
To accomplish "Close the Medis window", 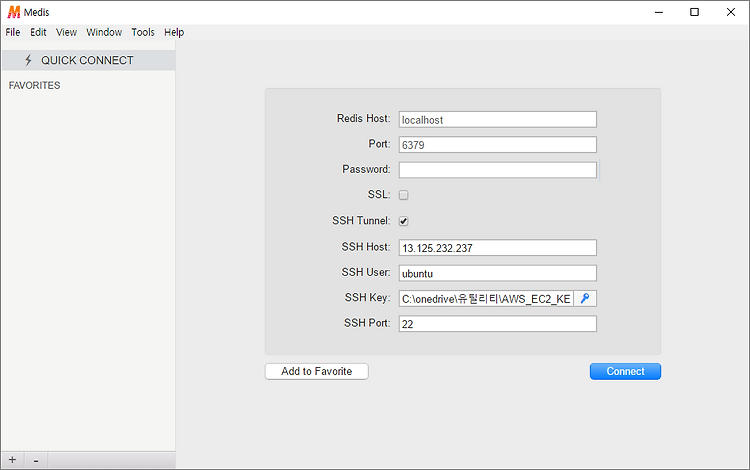I will (x=731, y=12).
